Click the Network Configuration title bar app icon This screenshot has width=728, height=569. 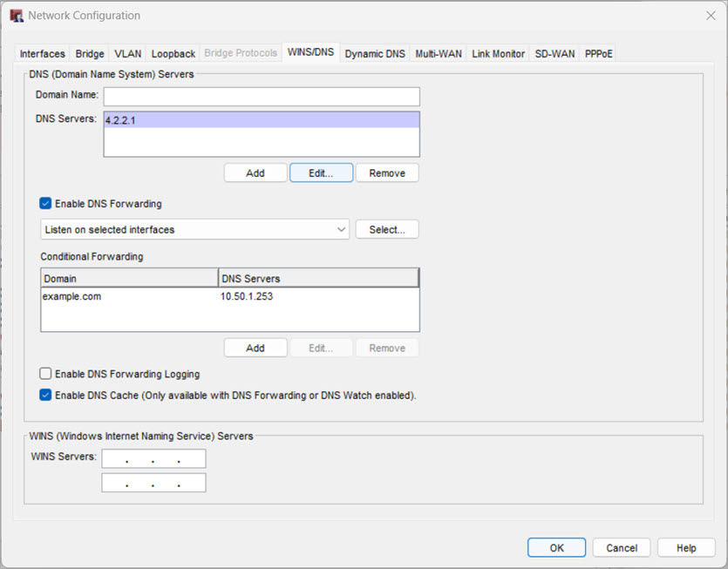tap(17, 16)
